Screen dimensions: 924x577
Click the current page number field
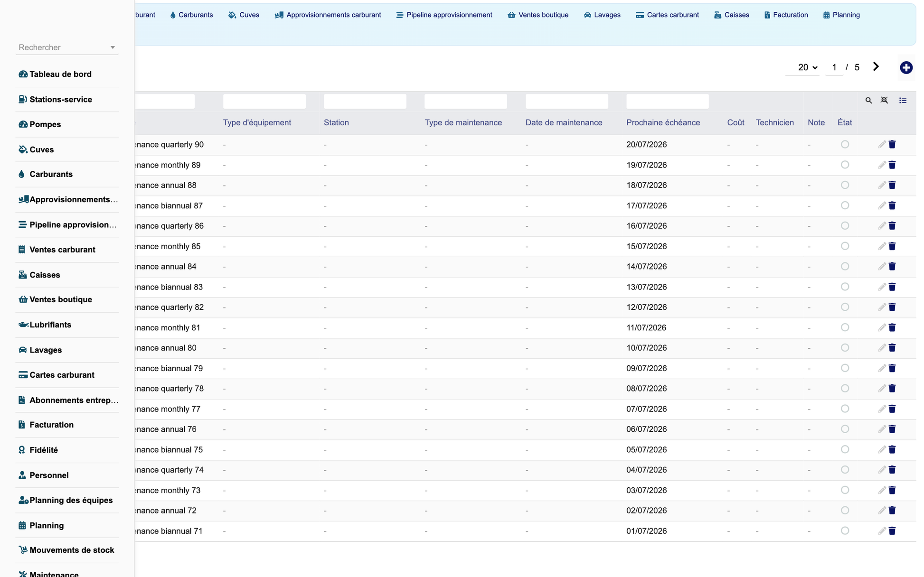coord(834,67)
